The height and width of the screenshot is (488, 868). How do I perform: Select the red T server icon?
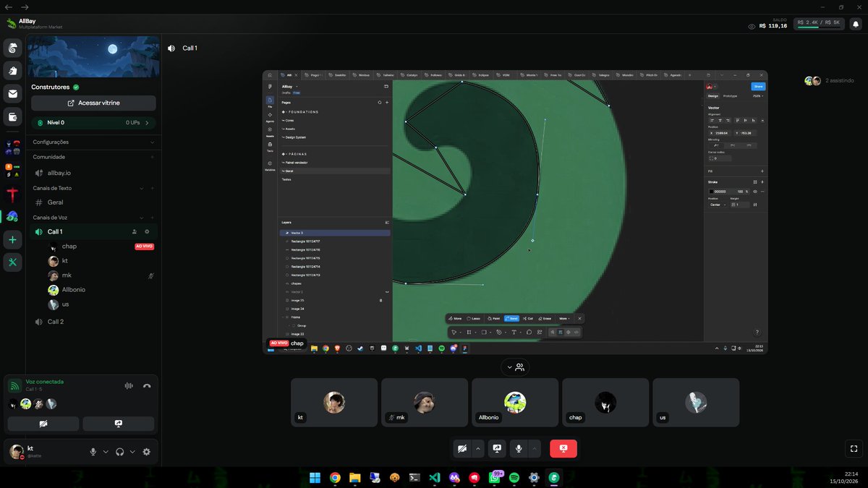pyautogui.click(x=13, y=194)
